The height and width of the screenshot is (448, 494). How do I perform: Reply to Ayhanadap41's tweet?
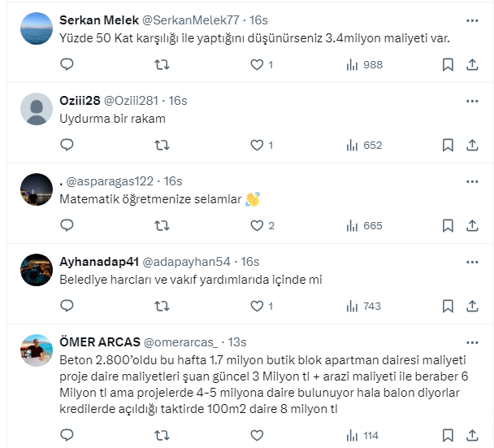click(67, 306)
